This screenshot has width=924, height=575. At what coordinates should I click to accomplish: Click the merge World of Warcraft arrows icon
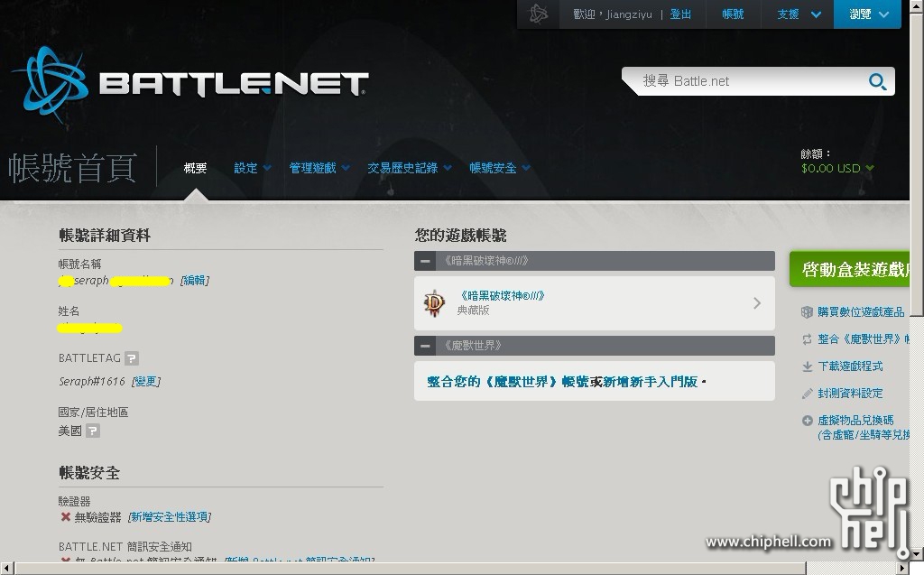coord(807,339)
